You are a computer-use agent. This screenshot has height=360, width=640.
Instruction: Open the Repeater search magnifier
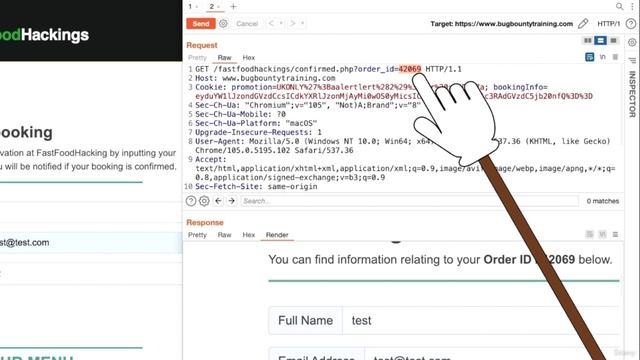click(x=619, y=7)
